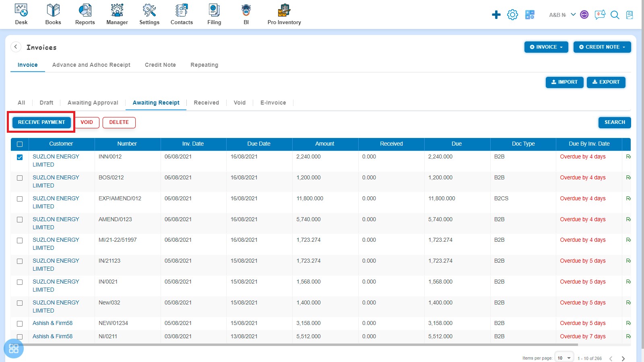This screenshot has height=362, width=644.
Task: Click the SEARCH button
Action: point(615,122)
